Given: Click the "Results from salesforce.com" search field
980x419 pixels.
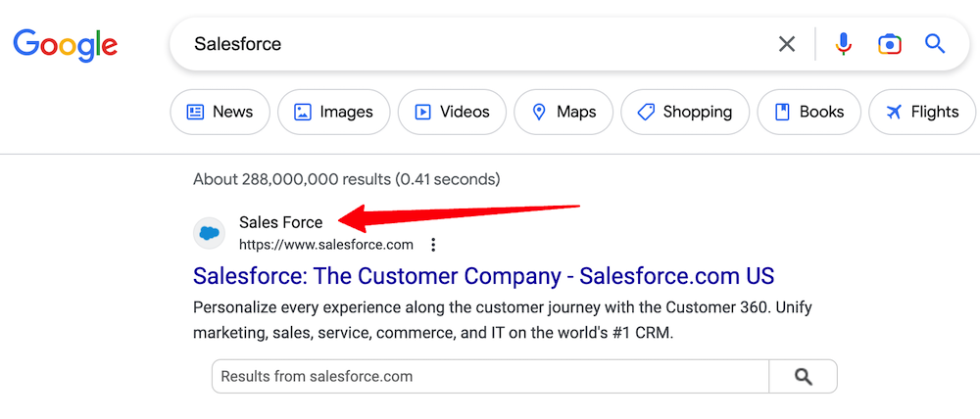Looking at the screenshot, I should 490,376.
